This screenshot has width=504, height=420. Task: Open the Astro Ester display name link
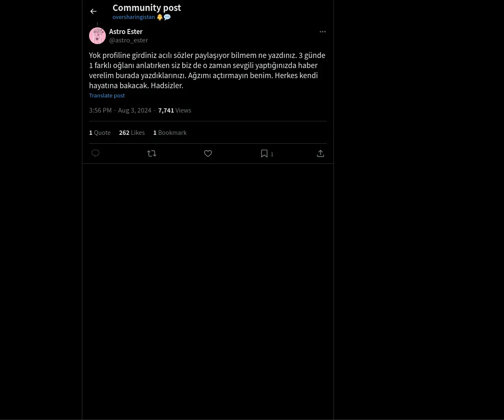coord(126,31)
